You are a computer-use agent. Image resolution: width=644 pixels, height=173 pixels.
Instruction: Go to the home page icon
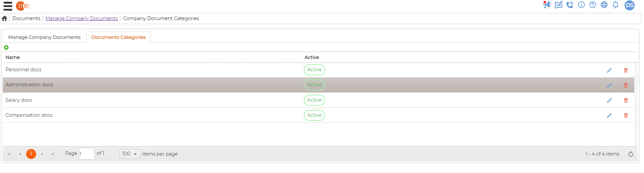click(4, 18)
